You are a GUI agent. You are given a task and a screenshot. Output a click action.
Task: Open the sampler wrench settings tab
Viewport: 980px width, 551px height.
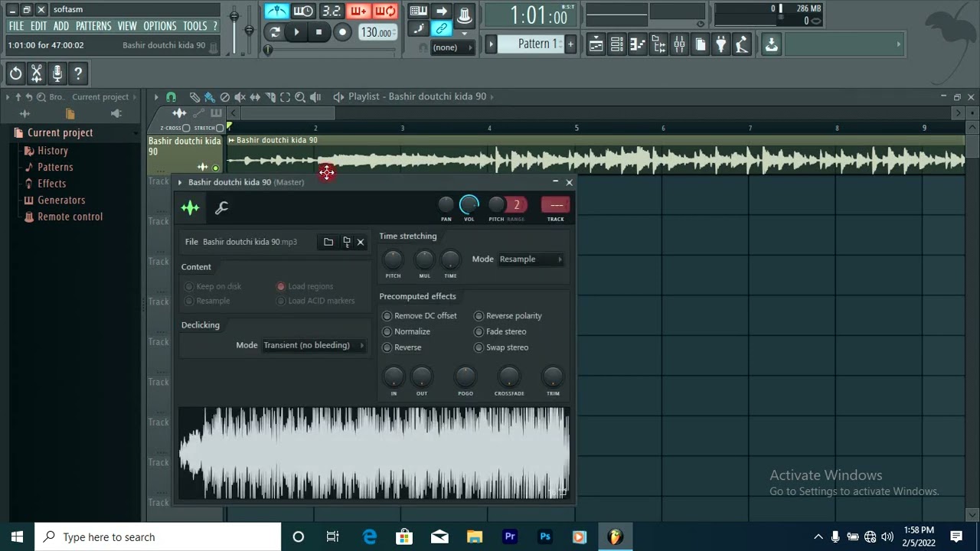coord(221,207)
